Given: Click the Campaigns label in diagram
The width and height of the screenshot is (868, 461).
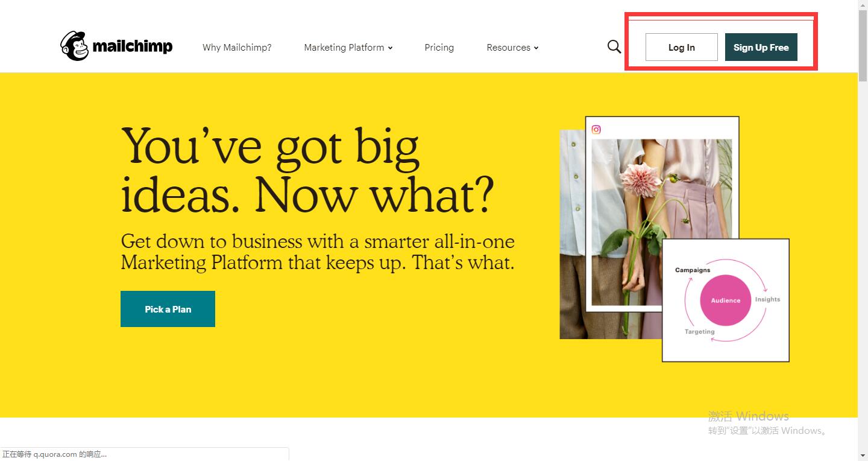Looking at the screenshot, I should 693,270.
